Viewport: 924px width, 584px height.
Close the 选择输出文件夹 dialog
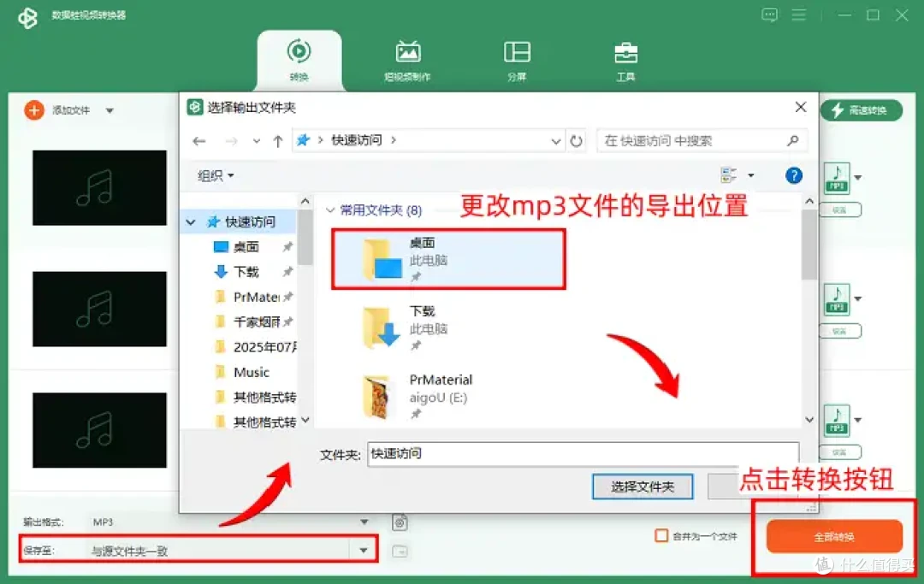pos(800,107)
